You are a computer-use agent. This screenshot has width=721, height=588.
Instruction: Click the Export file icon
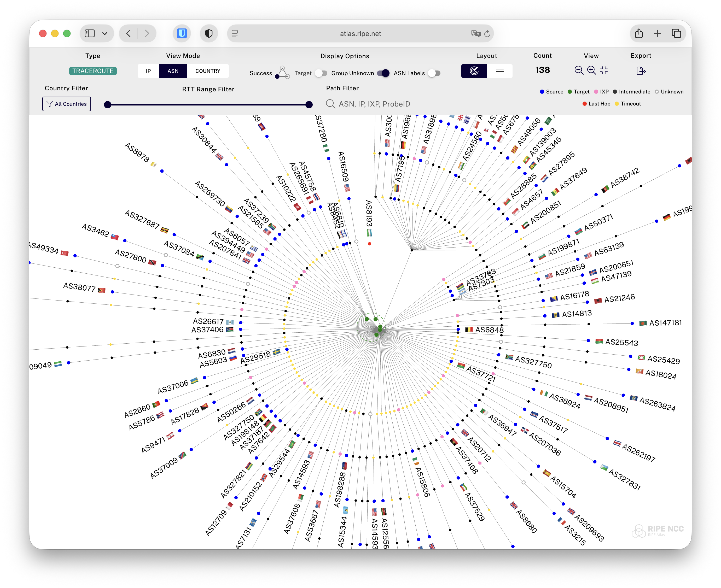pos(641,71)
